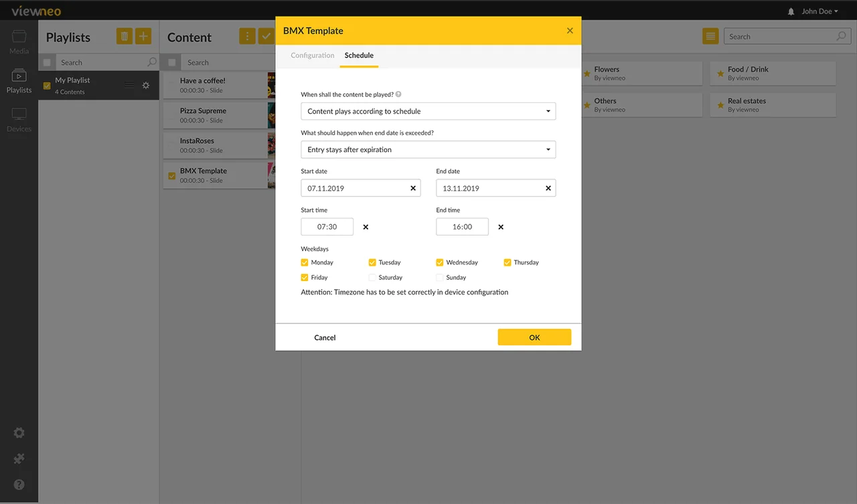Switch to the Configuration tab
The width and height of the screenshot is (857, 504).
point(313,56)
